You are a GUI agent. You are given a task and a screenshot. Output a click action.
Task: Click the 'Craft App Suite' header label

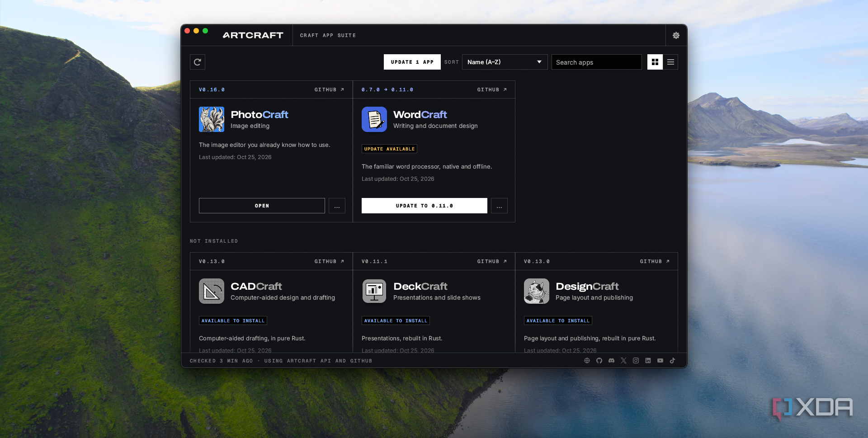pos(328,35)
